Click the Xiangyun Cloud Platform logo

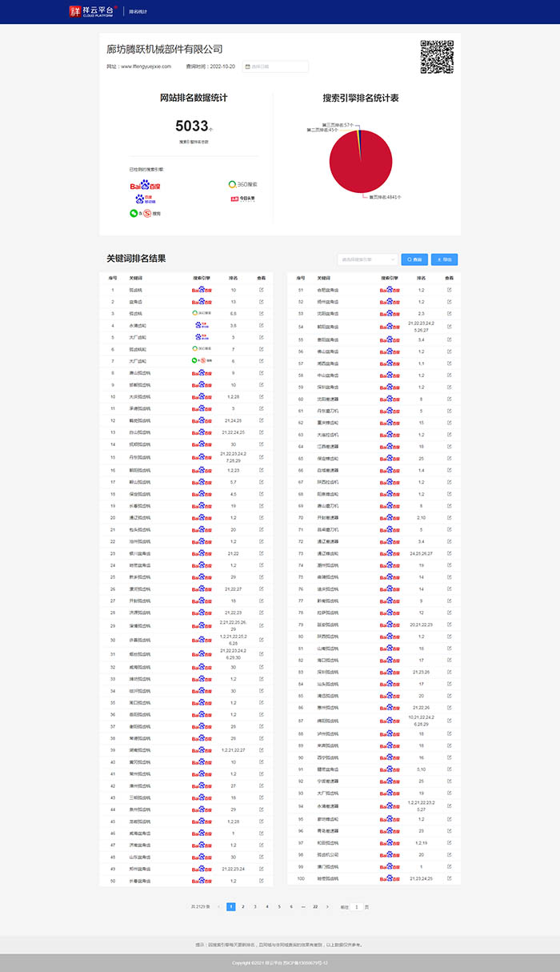[93, 11]
